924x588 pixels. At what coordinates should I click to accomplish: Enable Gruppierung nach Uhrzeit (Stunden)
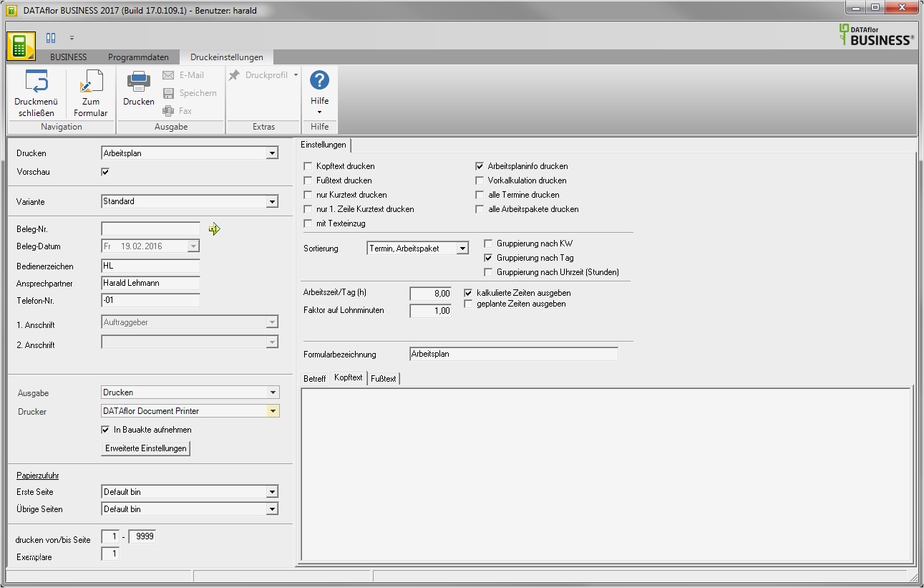489,272
